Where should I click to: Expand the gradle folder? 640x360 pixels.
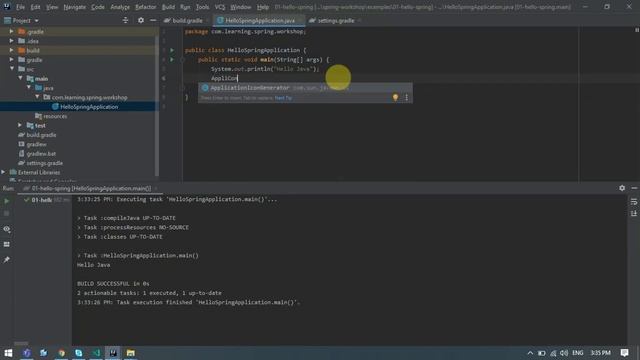11,60
